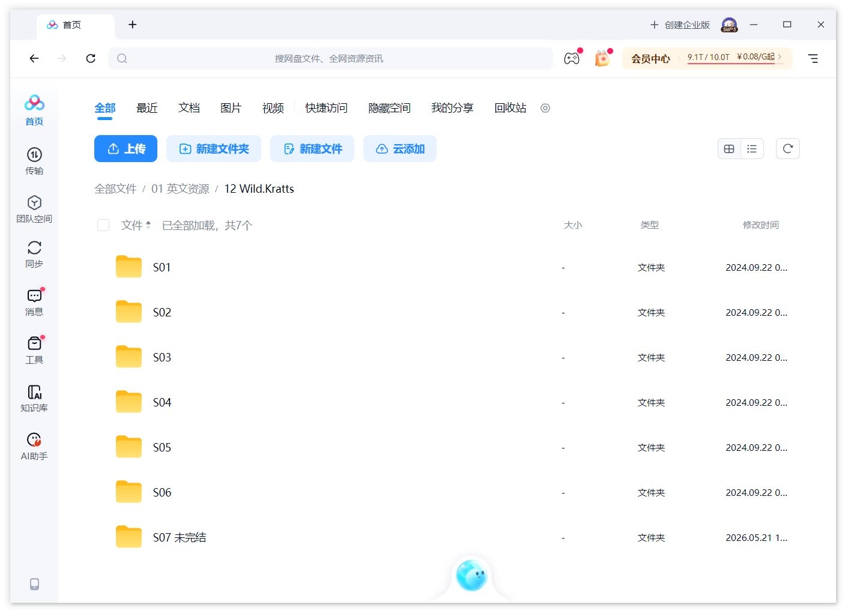Launch the AI助手 assistant
Viewport: 848px width, 616px height.
click(x=34, y=446)
